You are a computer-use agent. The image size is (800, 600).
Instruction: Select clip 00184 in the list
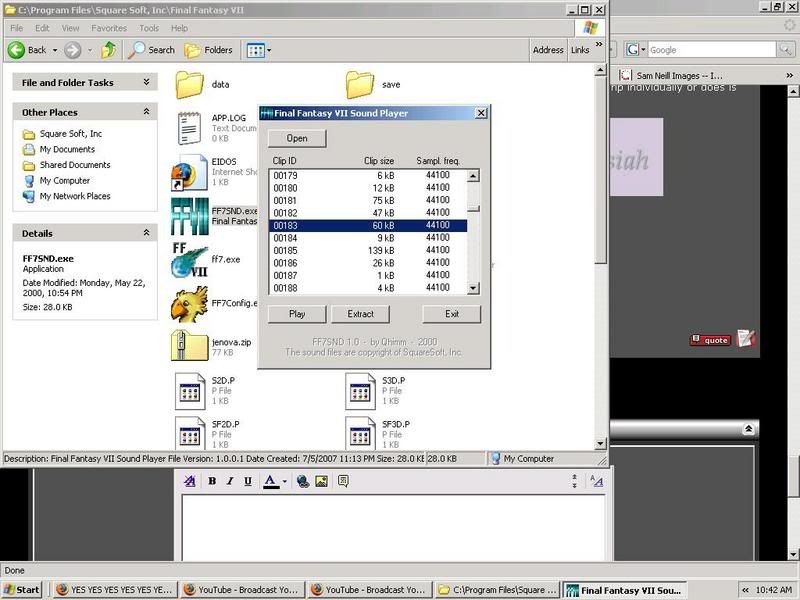[x=367, y=238]
